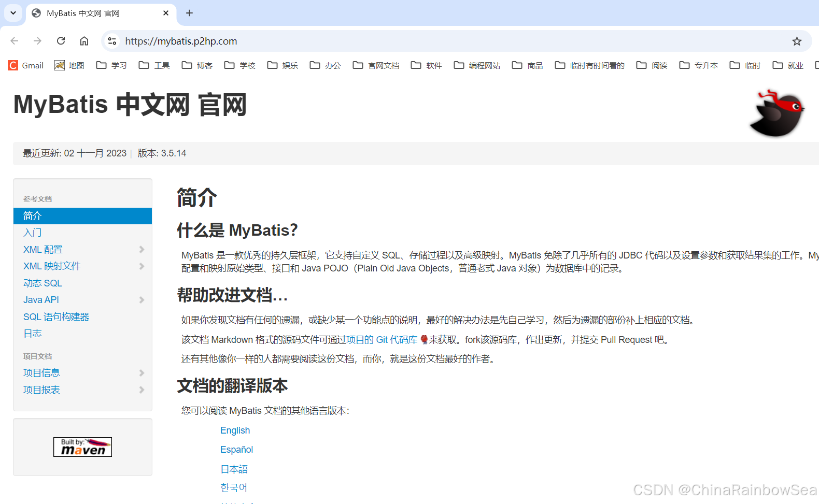Open 动态 SQL sidebar link
The height and width of the screenshot is (504, 819).
[43, 283]
